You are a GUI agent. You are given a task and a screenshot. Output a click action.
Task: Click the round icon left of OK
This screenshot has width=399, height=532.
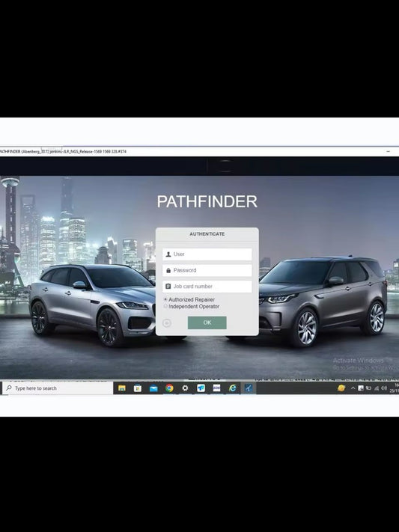167,323
